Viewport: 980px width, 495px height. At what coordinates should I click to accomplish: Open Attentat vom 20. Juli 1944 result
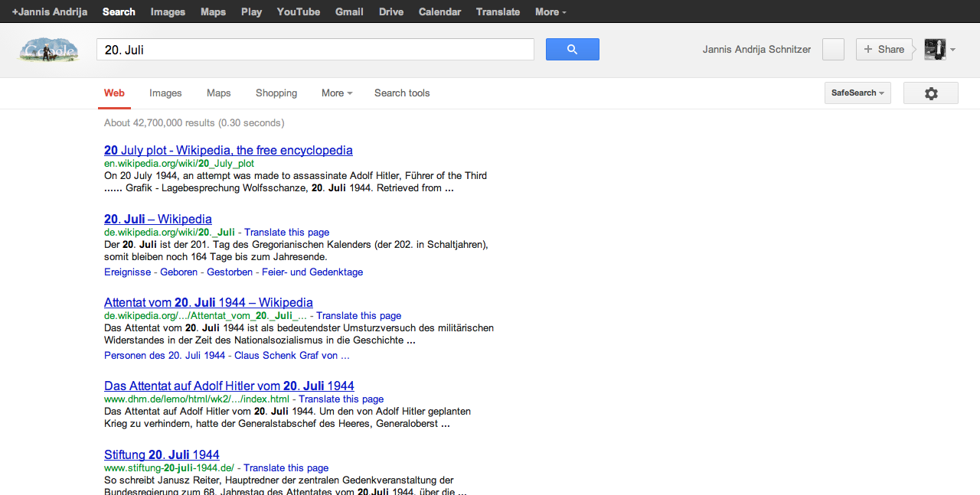tap(208, 302)
